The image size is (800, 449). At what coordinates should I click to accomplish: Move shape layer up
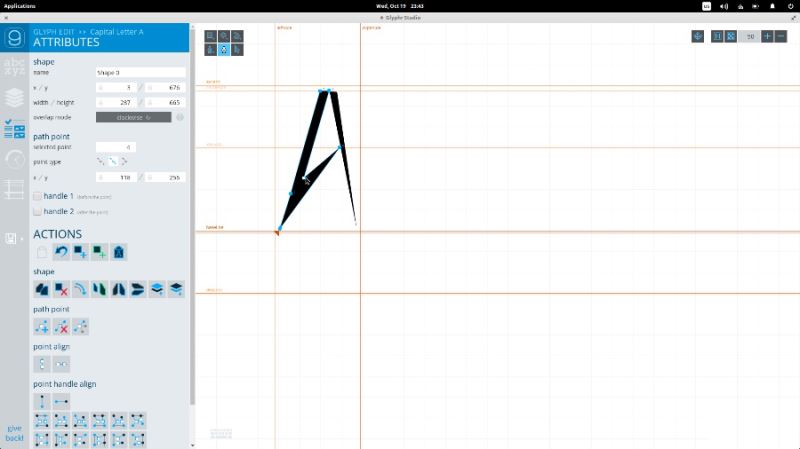(157, 289)
